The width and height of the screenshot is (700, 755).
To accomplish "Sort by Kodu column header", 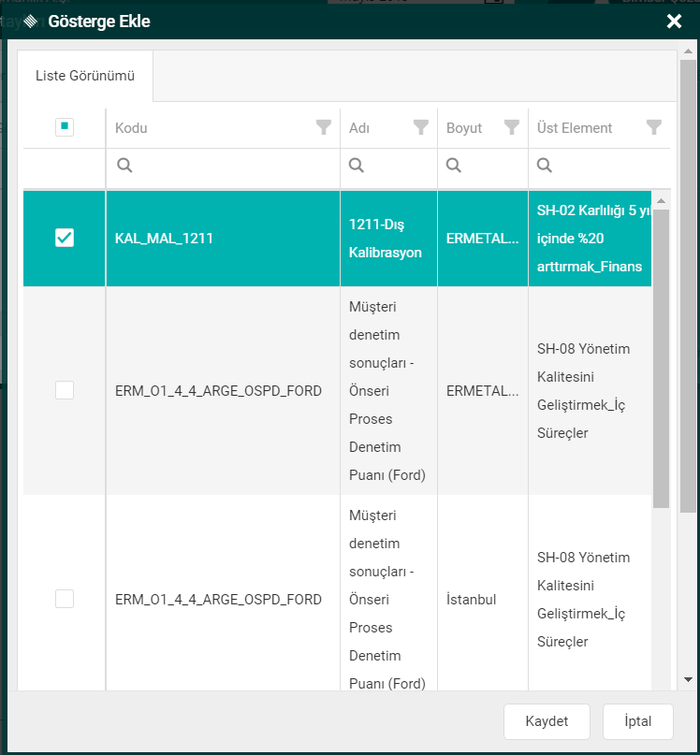I will (x=132, y=128).
